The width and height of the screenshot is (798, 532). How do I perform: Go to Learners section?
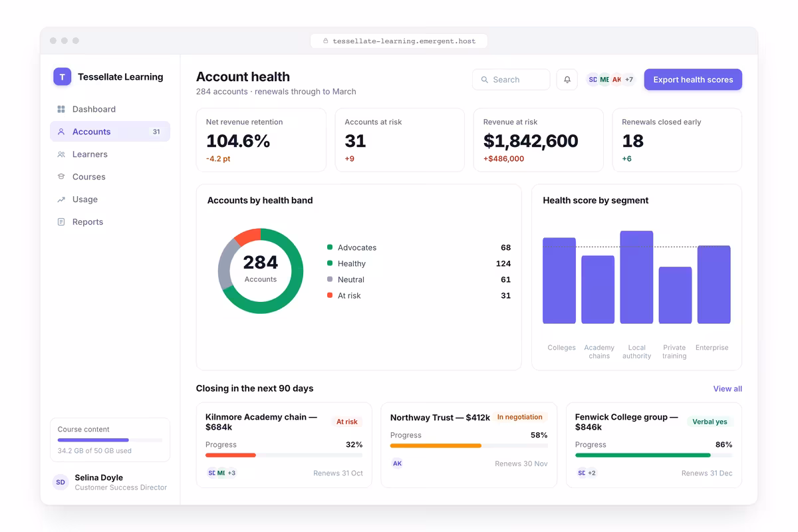click(110, 154)
